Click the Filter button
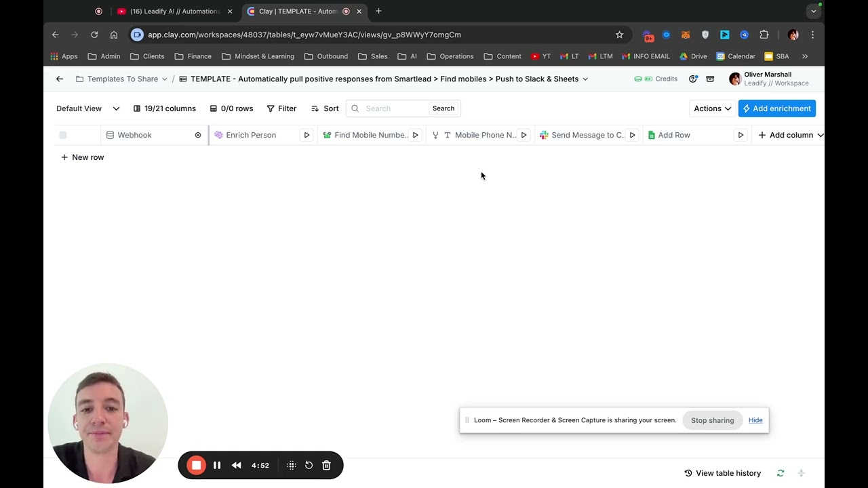Viewport: 868px width, 488px height. 281,108
